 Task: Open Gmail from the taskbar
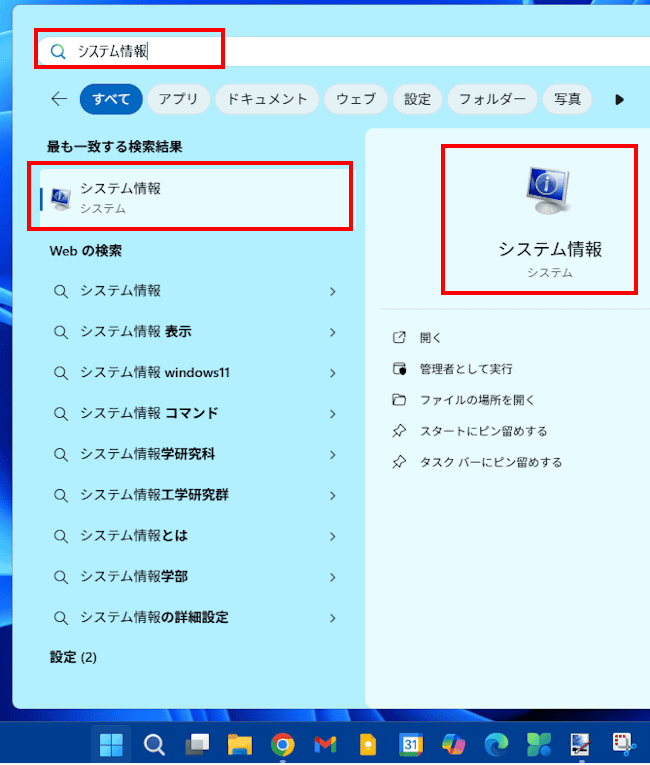pyautogui.click(x=325, y=745)
